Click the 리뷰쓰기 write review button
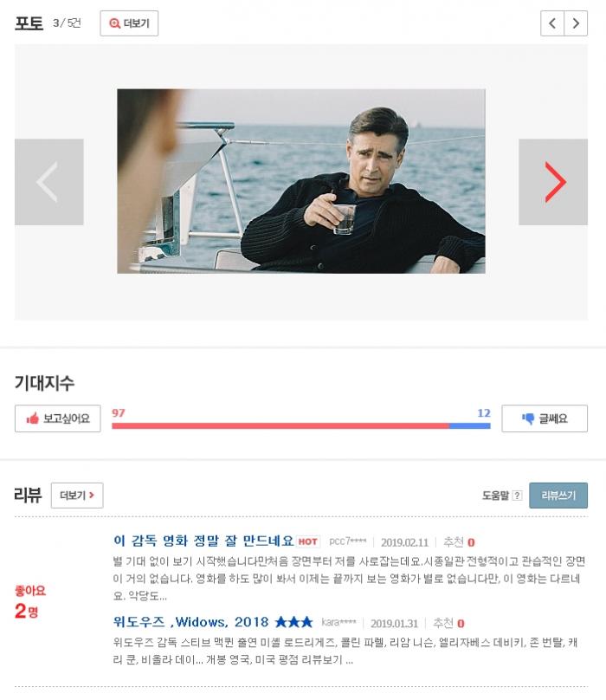This screenshot has height=700, width=606. (558, 495)
